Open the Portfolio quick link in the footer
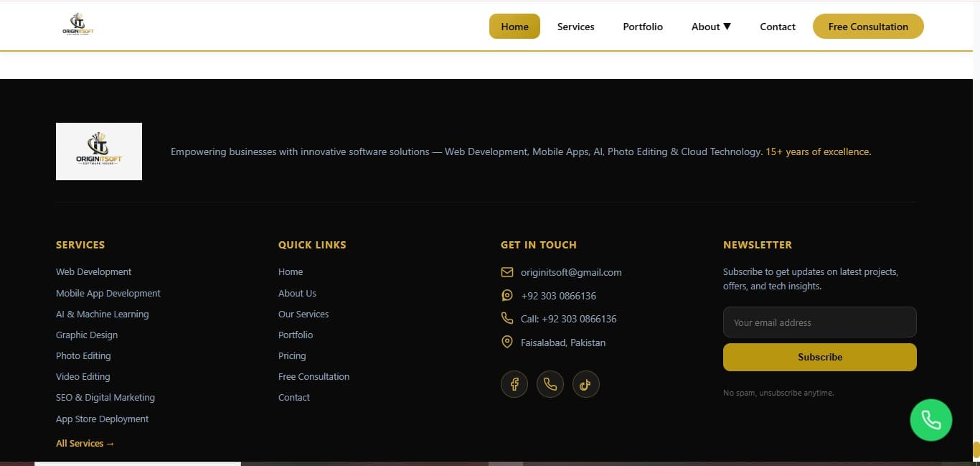 point(296,335)
